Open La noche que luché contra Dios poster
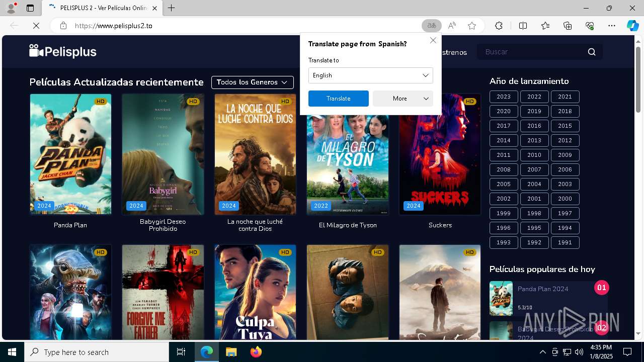644x362 pixels. click(255, 154)
